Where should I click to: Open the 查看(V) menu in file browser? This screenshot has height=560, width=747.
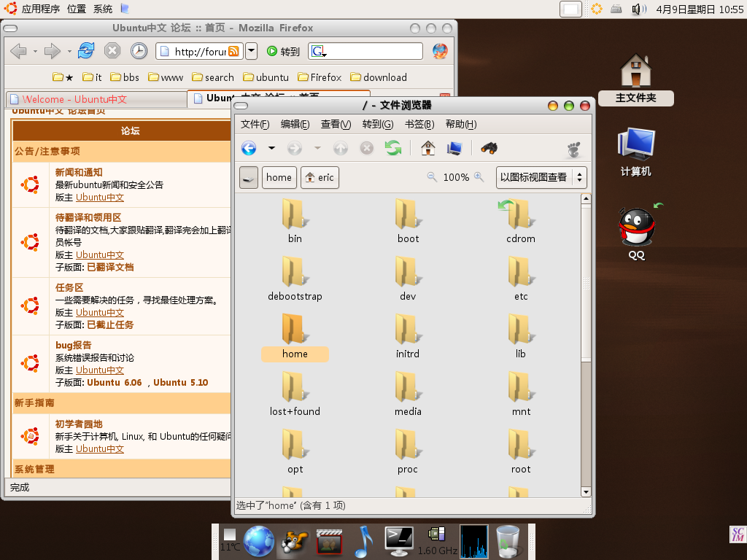pyautogui.click(x=336, y=124)
